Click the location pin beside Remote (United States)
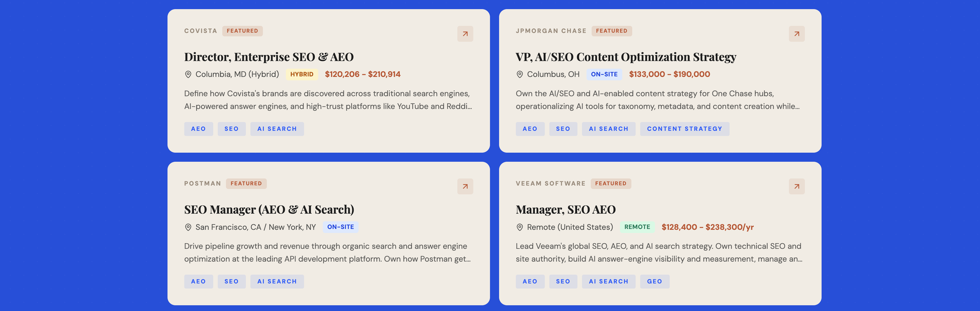Viewport: 980px width, 311px height. pyautogui.click(x=520, y=227)
